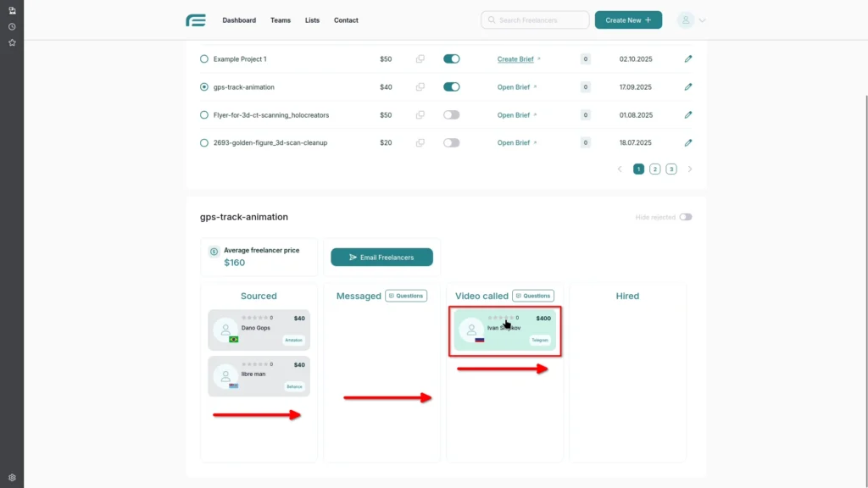Edit the 2693-golden-figure_3d-scan-cleanup project via pencil icon
This screenshot has width=868, height=488.
688,142
